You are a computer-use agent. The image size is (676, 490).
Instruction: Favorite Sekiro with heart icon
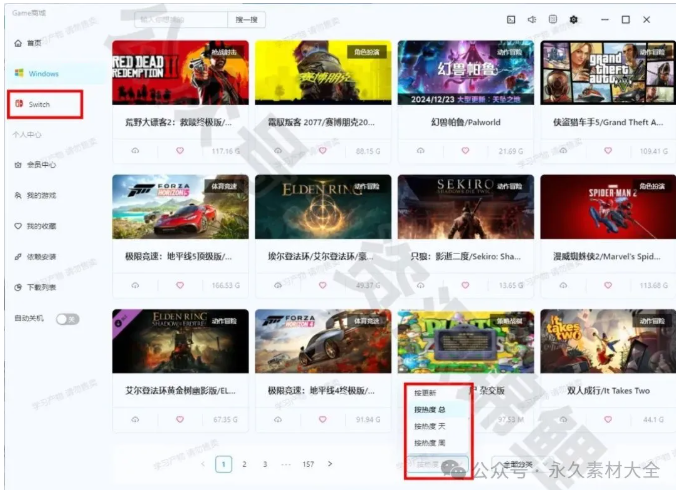(x=465, y=285)
